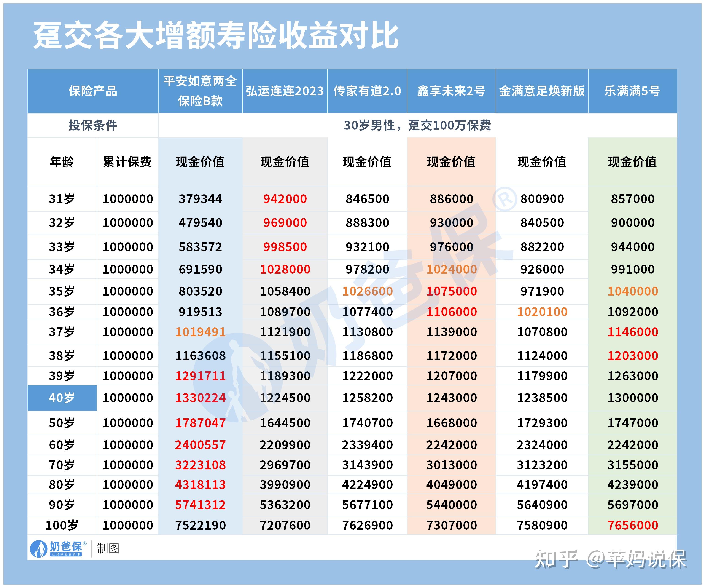Click the red value 1028000
705x588 pixels.
(x=285, y=270)
